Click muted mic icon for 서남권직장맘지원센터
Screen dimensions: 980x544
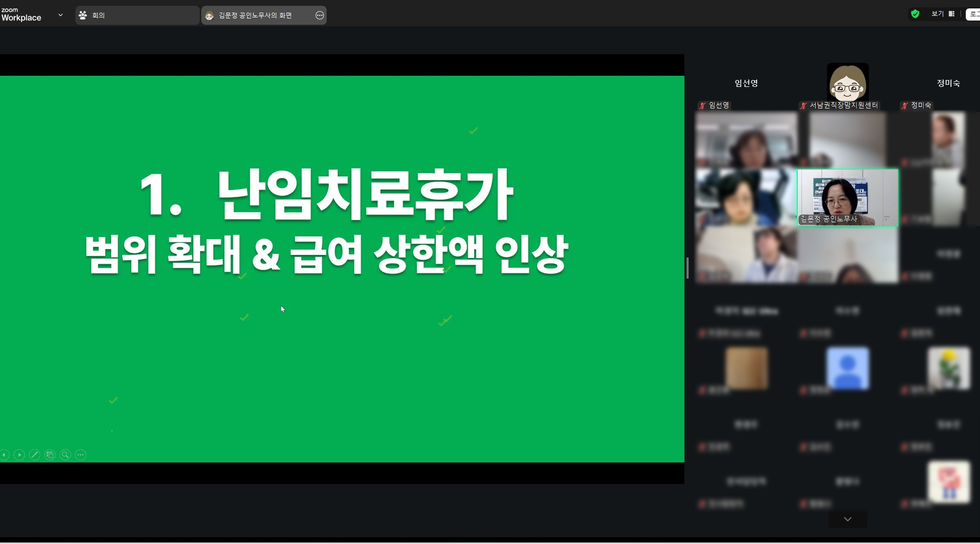tap(803, 105)
